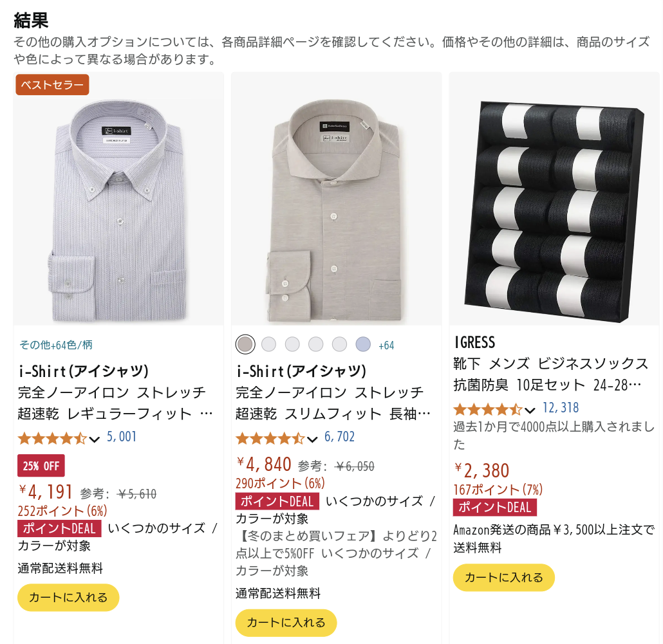
Task: Click the ベストセラー badge
Action: point(52,84)
